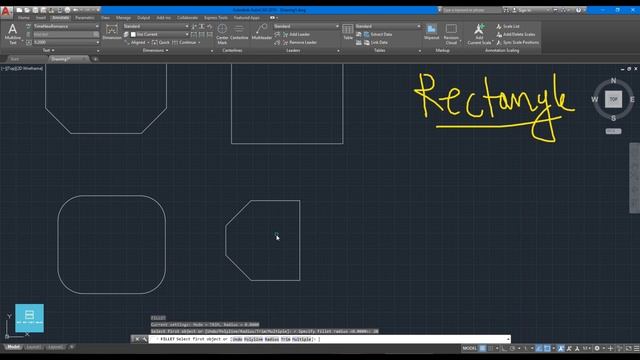Click the command line input field
Image resolution: width=640 pixels, height=360 pixels.
(329, 339)
